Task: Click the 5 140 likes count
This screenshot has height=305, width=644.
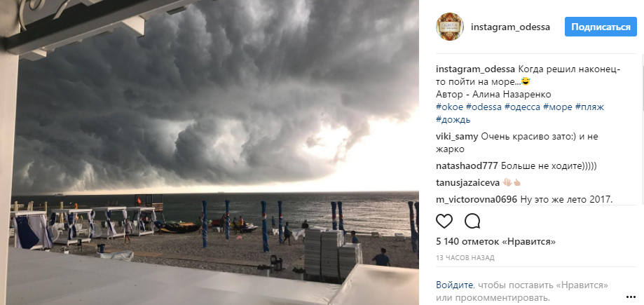Action: pyautogui.click(x=495, y=242)
